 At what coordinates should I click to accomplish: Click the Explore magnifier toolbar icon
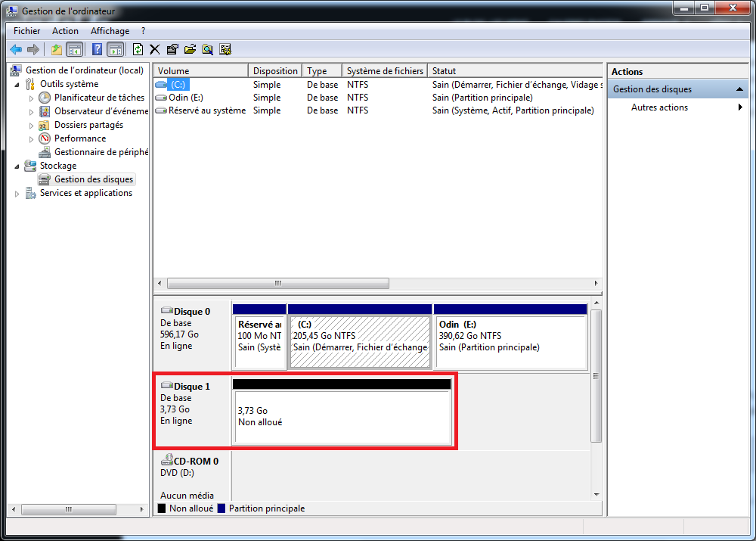pos(207,49)
